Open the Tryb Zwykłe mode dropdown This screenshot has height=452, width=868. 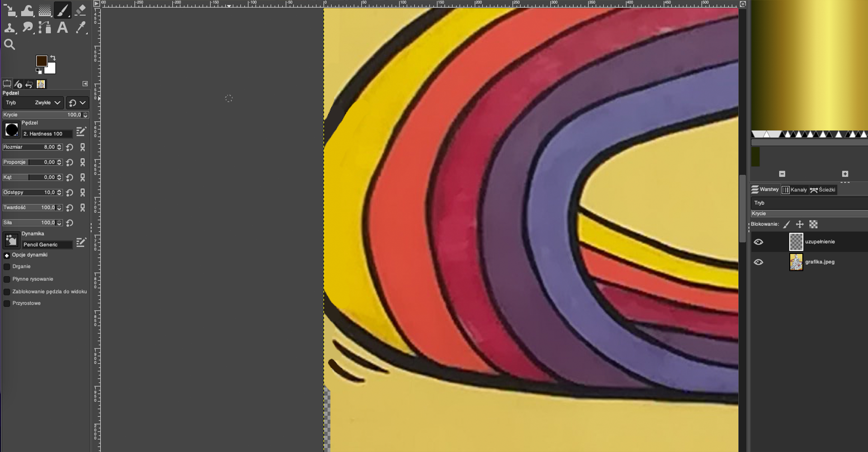tap(33, 103)
